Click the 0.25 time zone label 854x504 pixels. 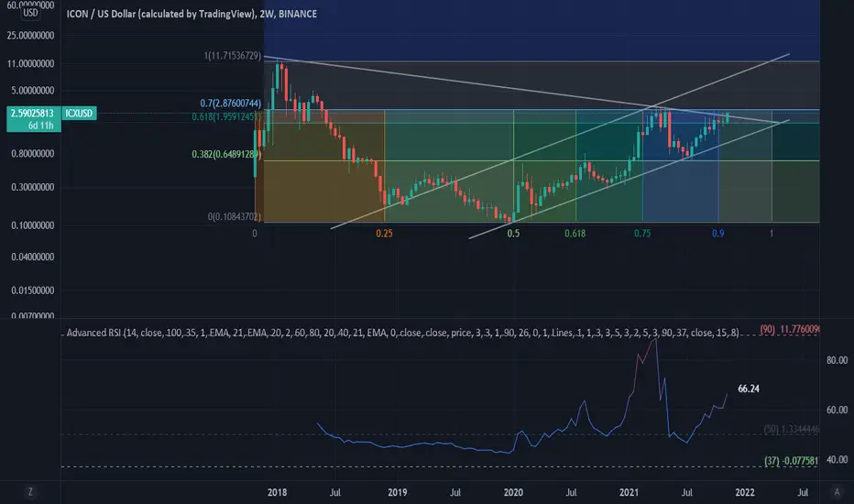(384, 233)
